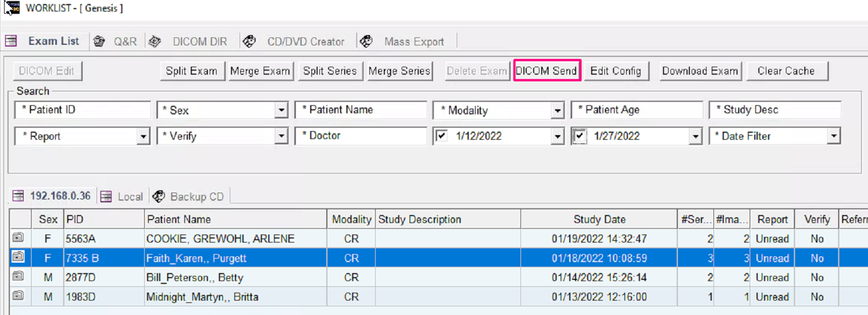868x315 pixels.
Task: Open the Date Filter dropdown
Action: click(x=833, y=136)
